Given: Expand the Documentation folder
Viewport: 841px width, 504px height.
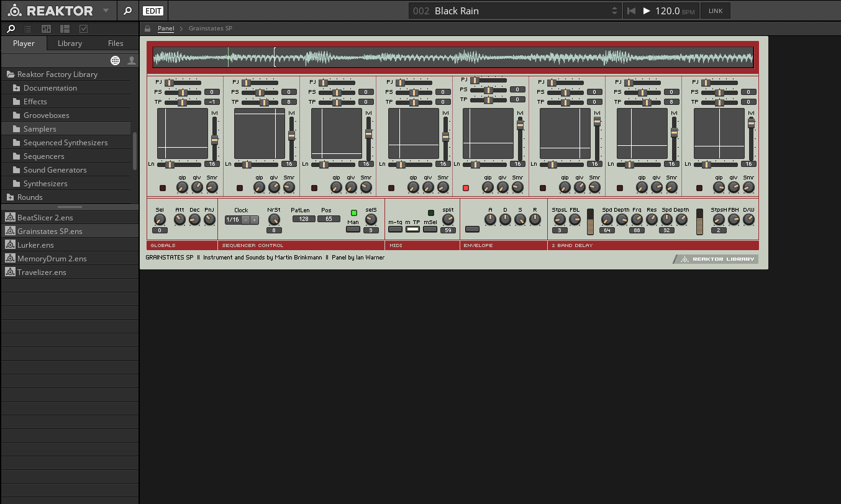Looking at the screenshot, I should (17, 88).
